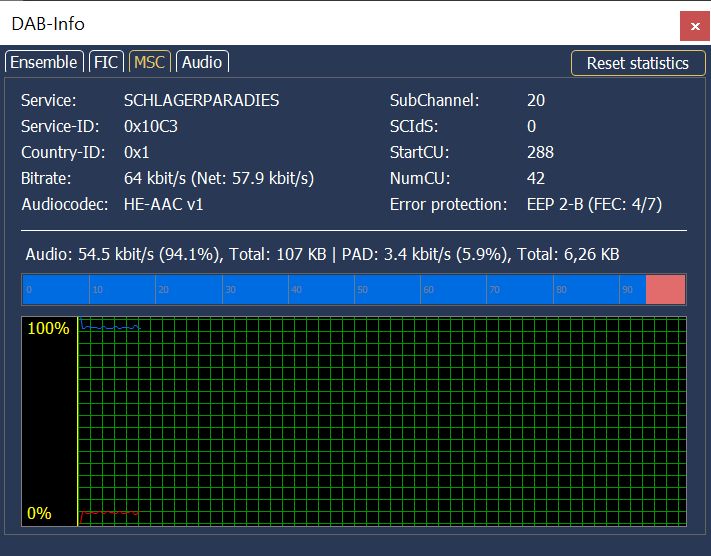The height and width of the screenshot is (556, 711).
Task: Open the FIC tab
Action: point(106,62)
